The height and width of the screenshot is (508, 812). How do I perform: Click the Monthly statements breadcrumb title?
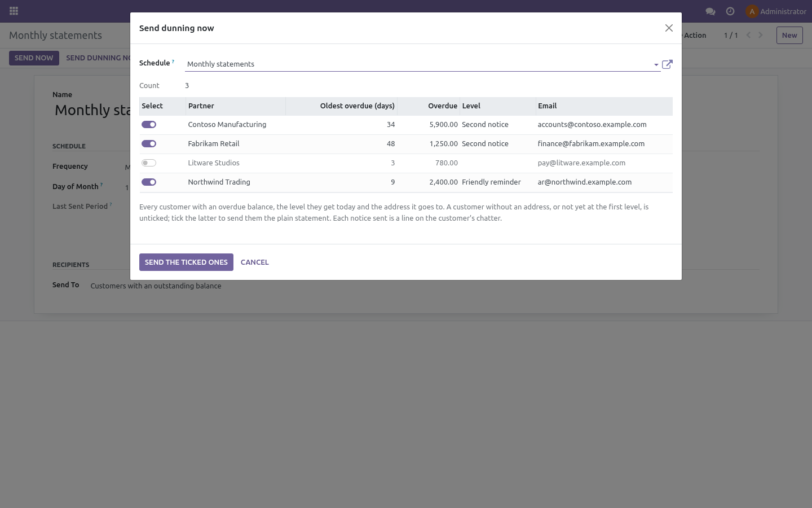(55, 36)
